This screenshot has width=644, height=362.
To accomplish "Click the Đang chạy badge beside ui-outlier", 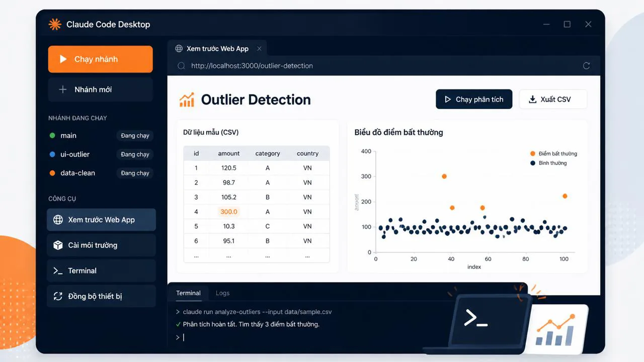I will tap(135, 154).
